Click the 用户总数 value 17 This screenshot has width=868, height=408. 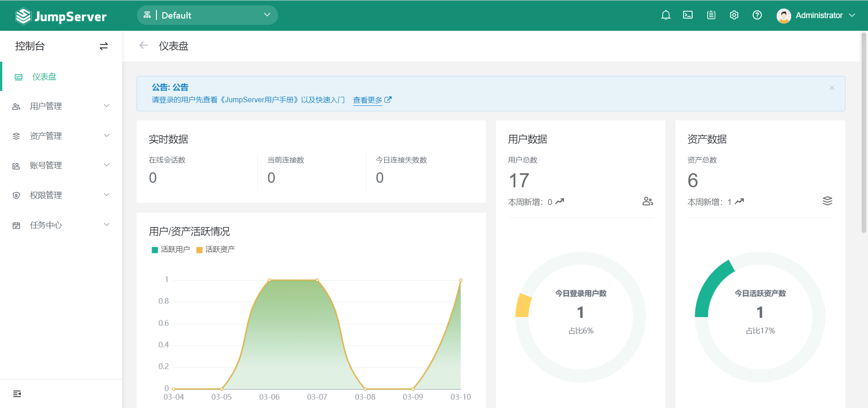519,181
